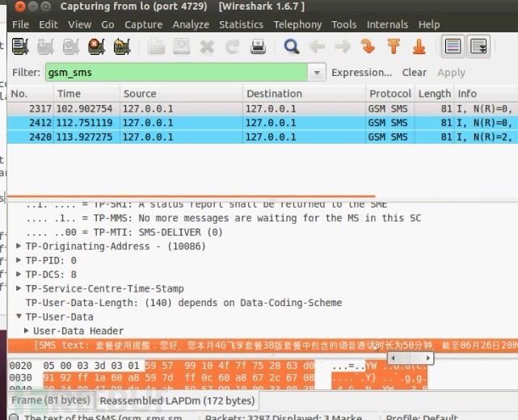This screenshot has height=420, width=518.
Task: Open the View menu
Action: click(79, 24)
